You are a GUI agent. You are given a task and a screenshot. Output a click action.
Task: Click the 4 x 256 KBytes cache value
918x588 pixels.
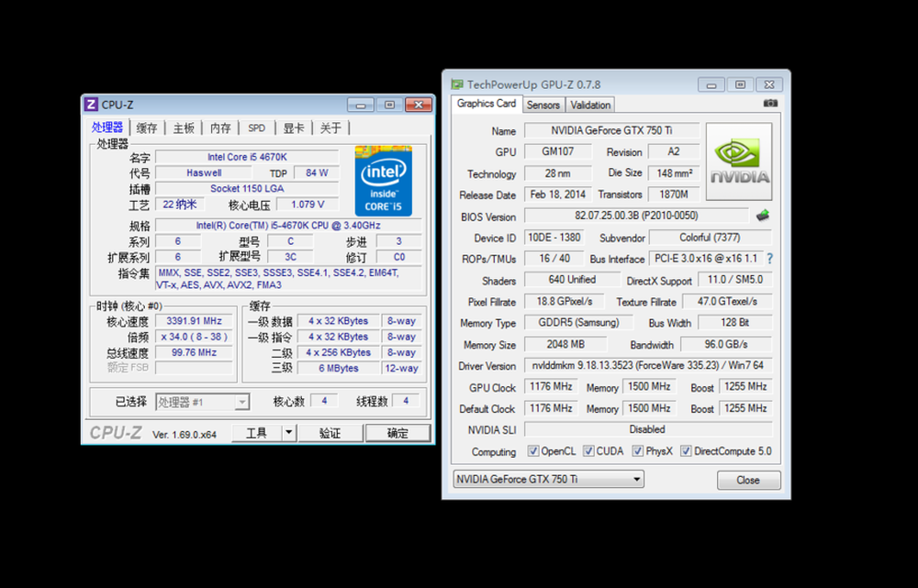[339, 352]
